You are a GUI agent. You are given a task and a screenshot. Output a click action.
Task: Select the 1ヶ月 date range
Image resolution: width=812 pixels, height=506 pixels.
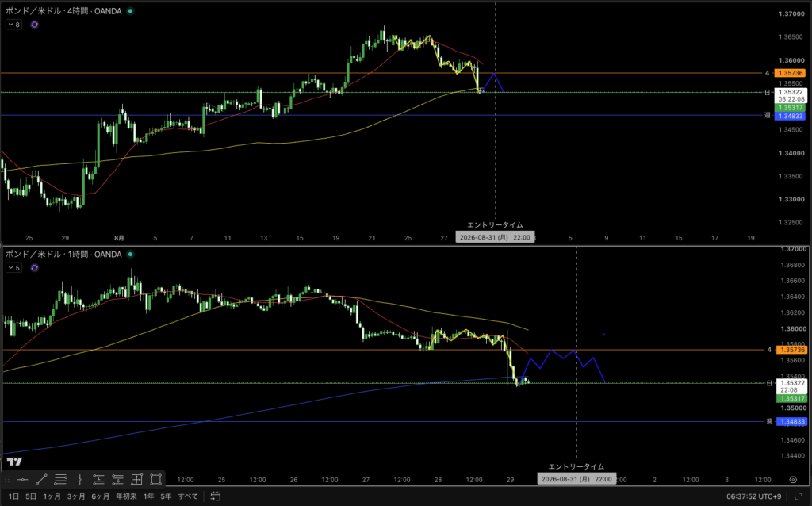[52, 496]
